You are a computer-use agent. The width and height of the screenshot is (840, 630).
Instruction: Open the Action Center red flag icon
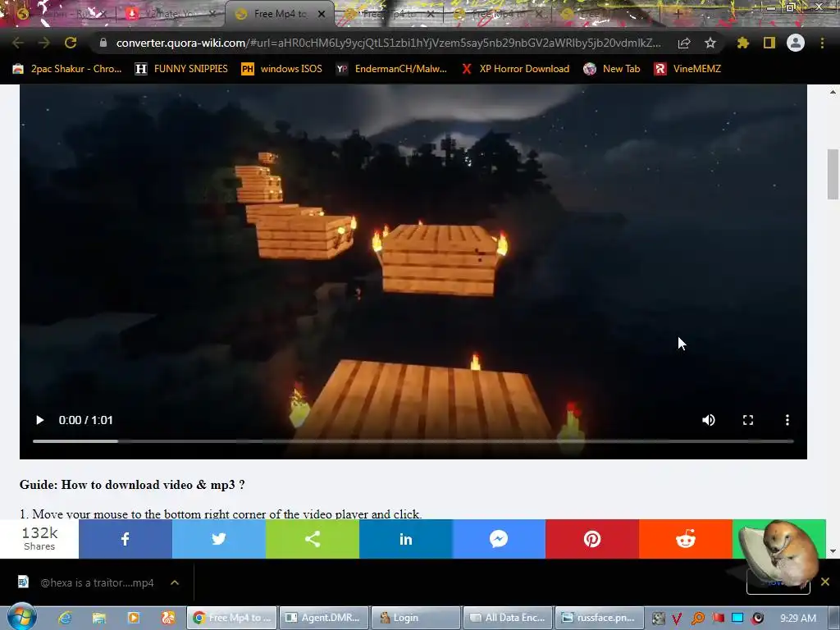pos(718,619)
